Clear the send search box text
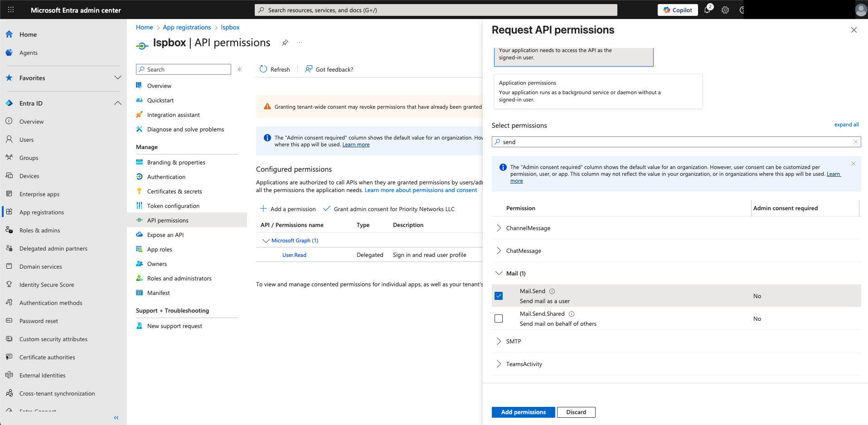The height and width of the screenshot is (425, 868). [x=855, y=142]
